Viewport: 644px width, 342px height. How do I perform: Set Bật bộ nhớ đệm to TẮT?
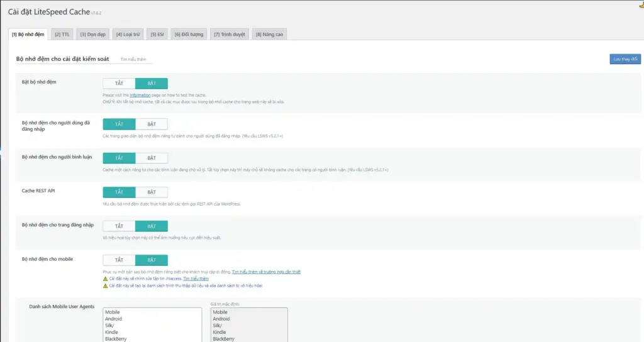[119, 84]
